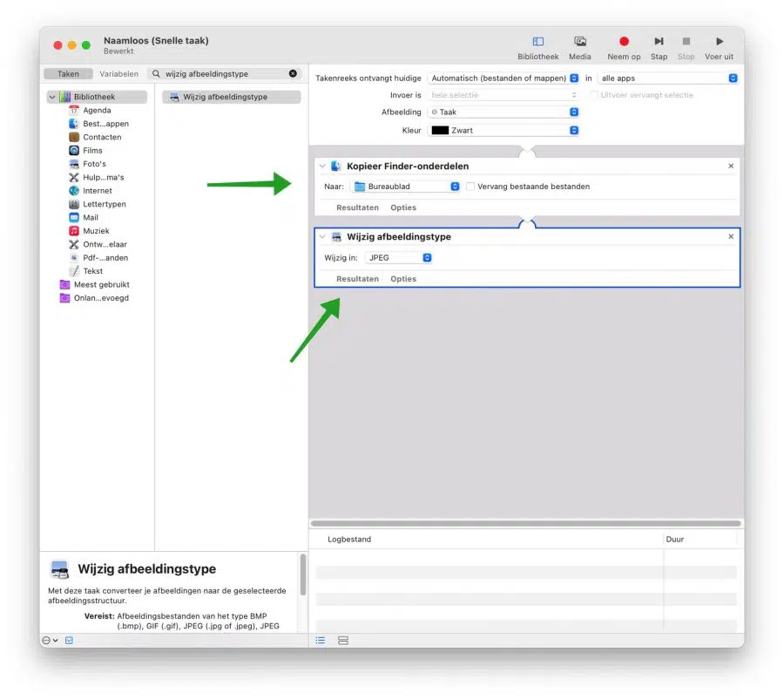The height and width of the screenshot is (700, 784).
Task: Toggle Uitvoer vervangt selectie checkbox
Action: 593,95
